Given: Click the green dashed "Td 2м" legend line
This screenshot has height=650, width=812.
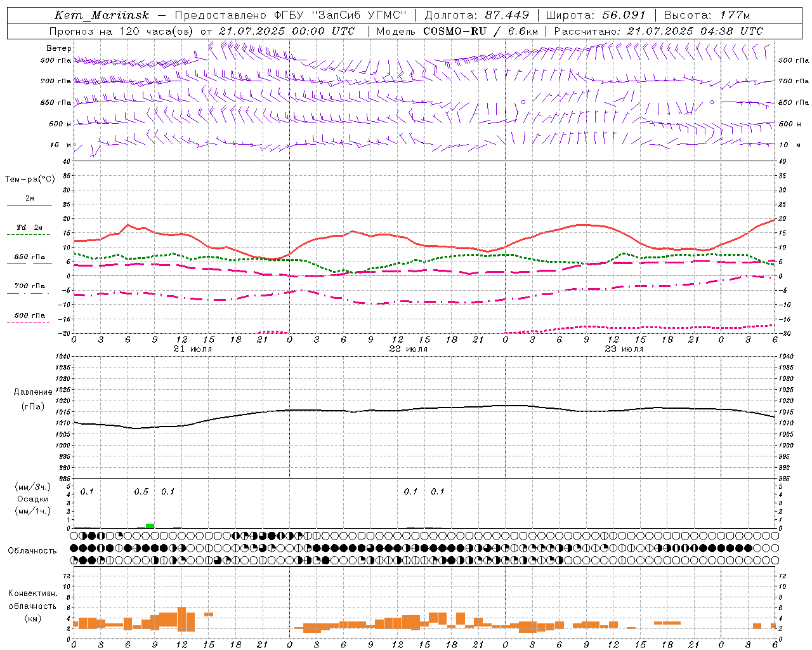Looking at the screenshot, I should pyautogui.click(x=29, y=234).
